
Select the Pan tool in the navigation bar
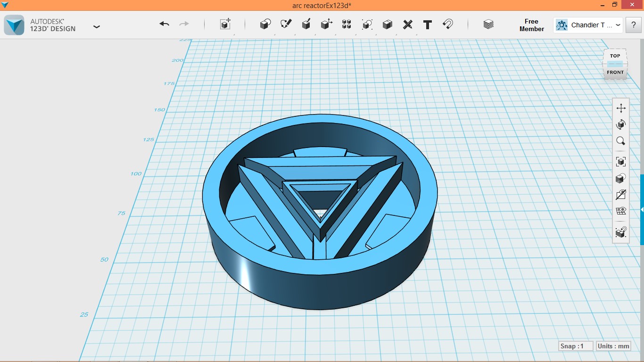[x=621, y=108]
